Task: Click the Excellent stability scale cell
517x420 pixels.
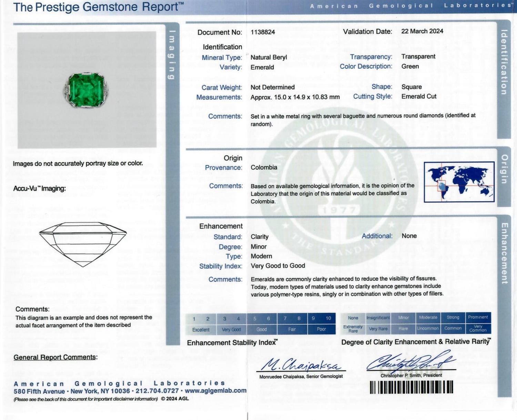Action: (x=201, y=329)
